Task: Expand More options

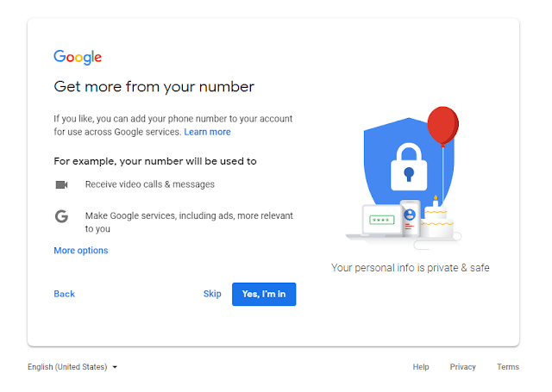Action: tap(81, 251)
